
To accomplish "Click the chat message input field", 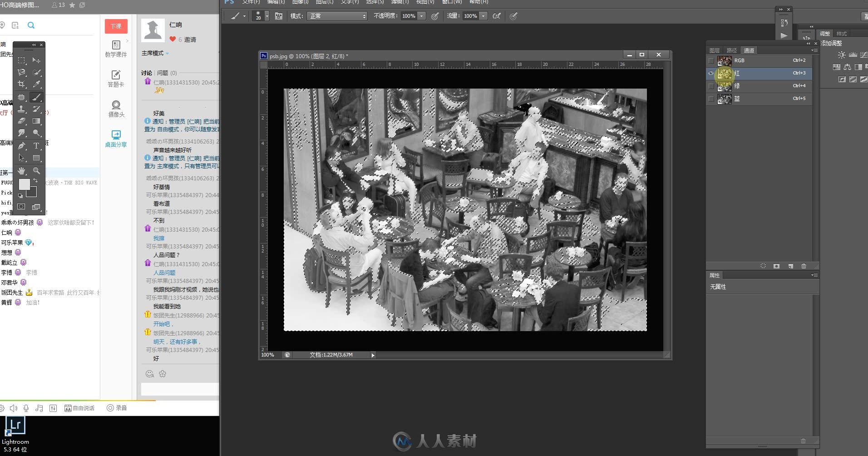I will click(180, 389).
